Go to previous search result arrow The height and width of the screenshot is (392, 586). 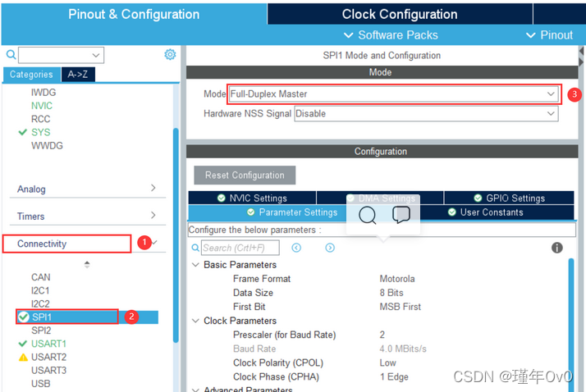point(296,248)
